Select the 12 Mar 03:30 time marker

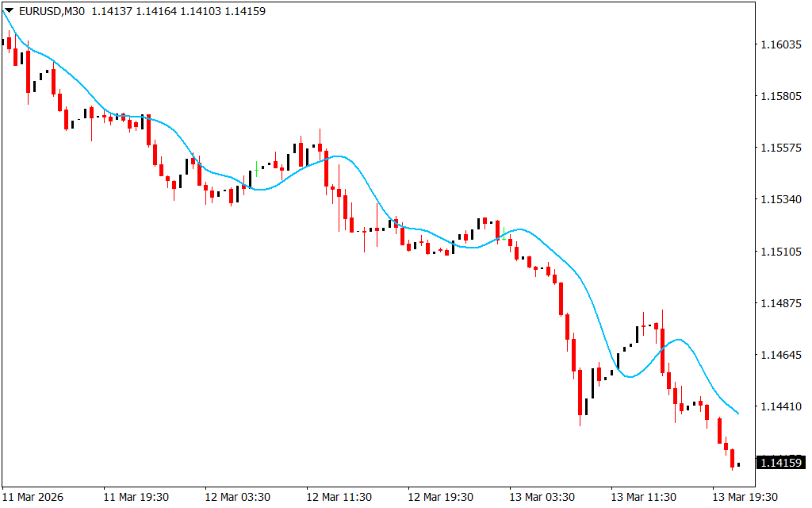[237, 497]
